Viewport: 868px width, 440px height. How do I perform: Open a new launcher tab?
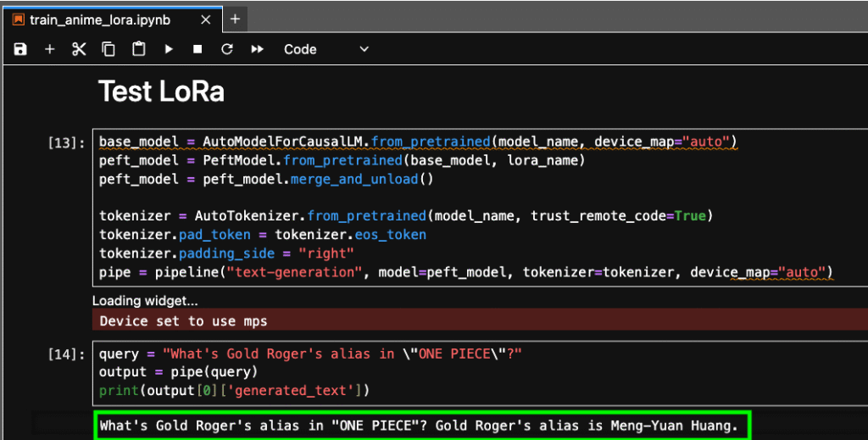click(x=235, y=19)
